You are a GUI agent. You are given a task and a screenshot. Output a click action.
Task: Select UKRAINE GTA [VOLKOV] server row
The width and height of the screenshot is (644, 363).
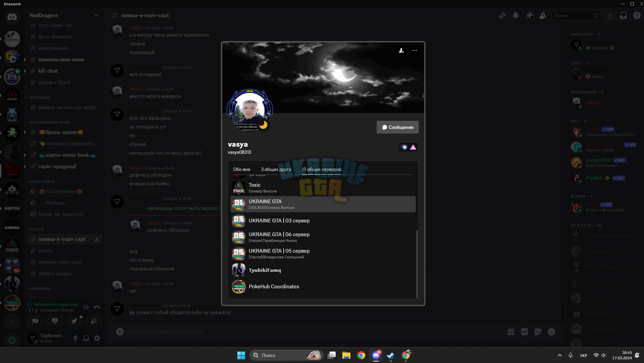coord(323,204)
